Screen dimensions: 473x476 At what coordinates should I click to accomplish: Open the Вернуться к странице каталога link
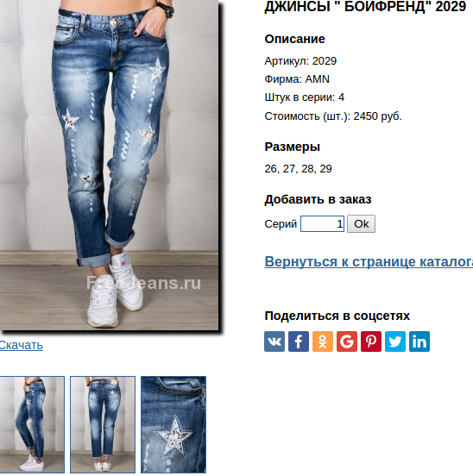click(x=369, y=261)
